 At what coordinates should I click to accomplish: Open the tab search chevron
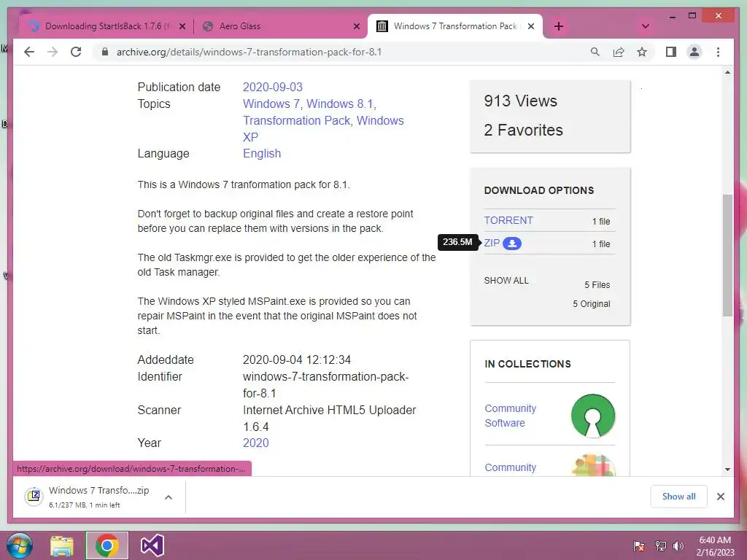[x=646, y=26]
